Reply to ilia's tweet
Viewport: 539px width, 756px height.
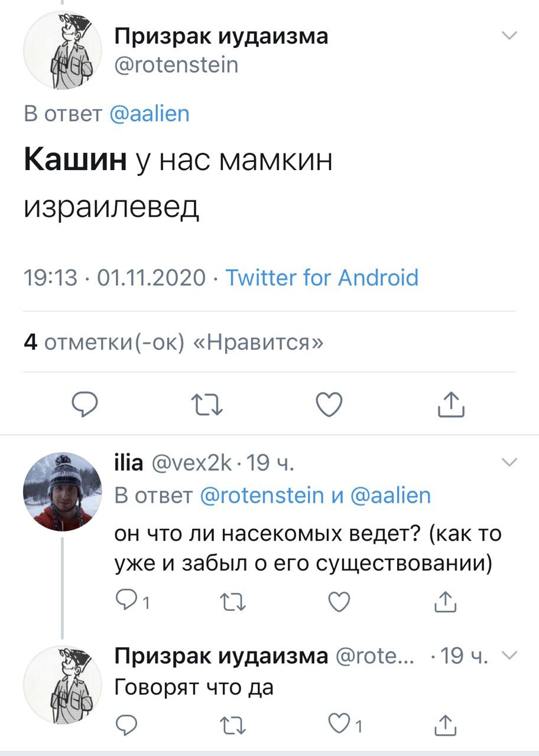tap(125, 602)
